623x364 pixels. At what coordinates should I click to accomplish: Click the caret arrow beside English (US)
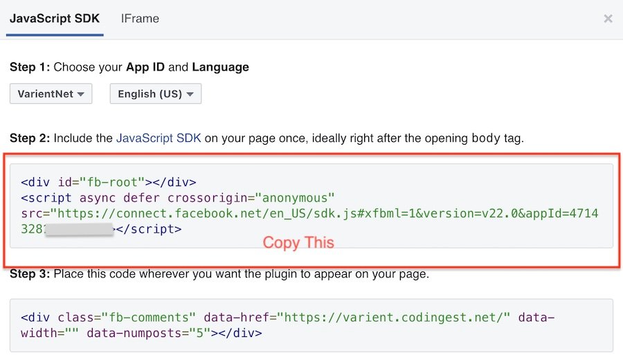click(x=190, y=95)
